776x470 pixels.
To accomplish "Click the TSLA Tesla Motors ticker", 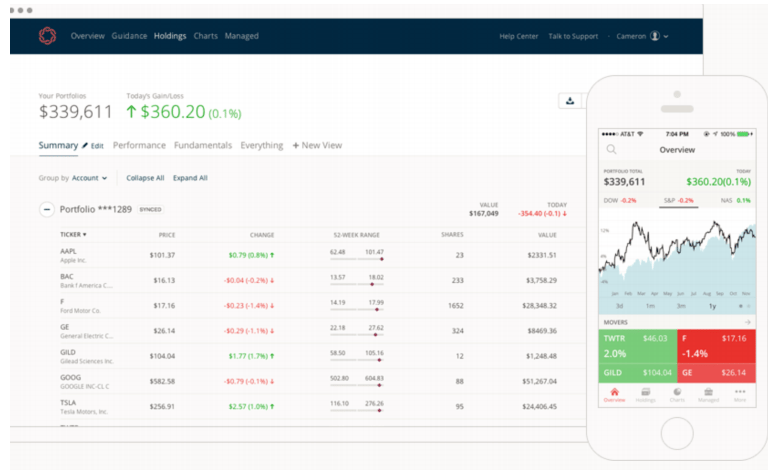I will (84, 407).
